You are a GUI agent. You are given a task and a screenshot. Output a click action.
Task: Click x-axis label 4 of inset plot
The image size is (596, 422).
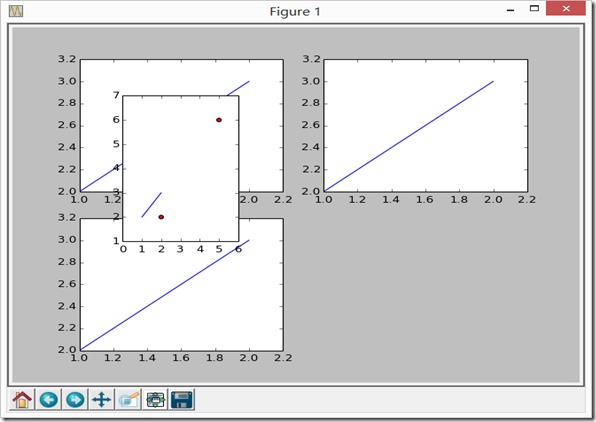(x=200, y=249)
